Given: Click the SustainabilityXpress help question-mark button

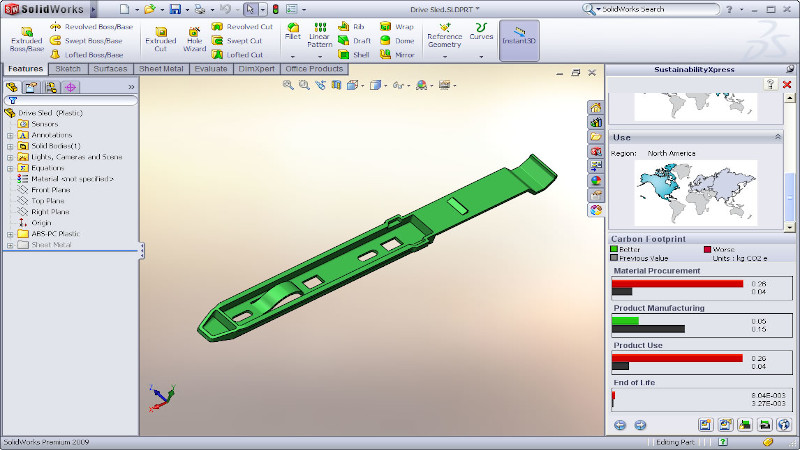Looking at the screenshot, I should pos(771,85).
